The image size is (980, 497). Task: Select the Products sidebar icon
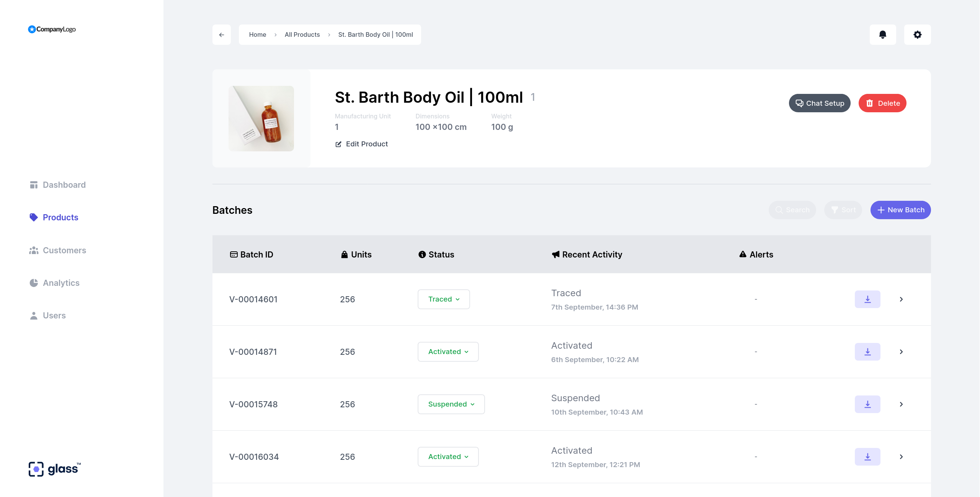pos(34,217)
